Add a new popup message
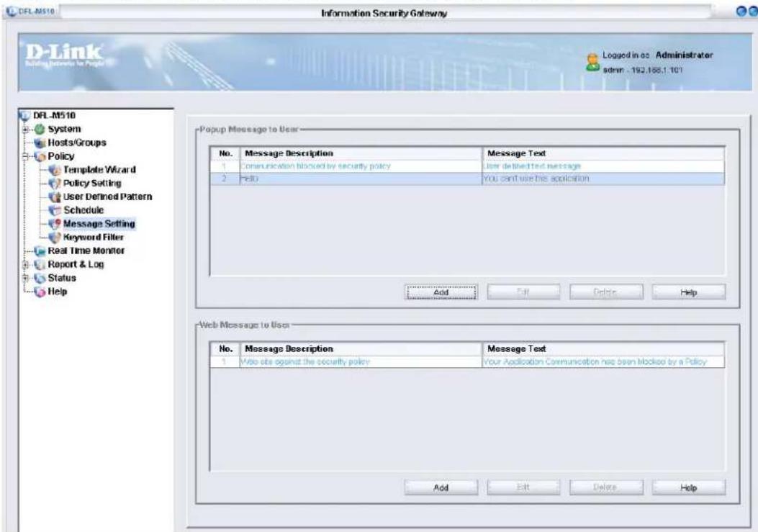 tap(441, 292)
